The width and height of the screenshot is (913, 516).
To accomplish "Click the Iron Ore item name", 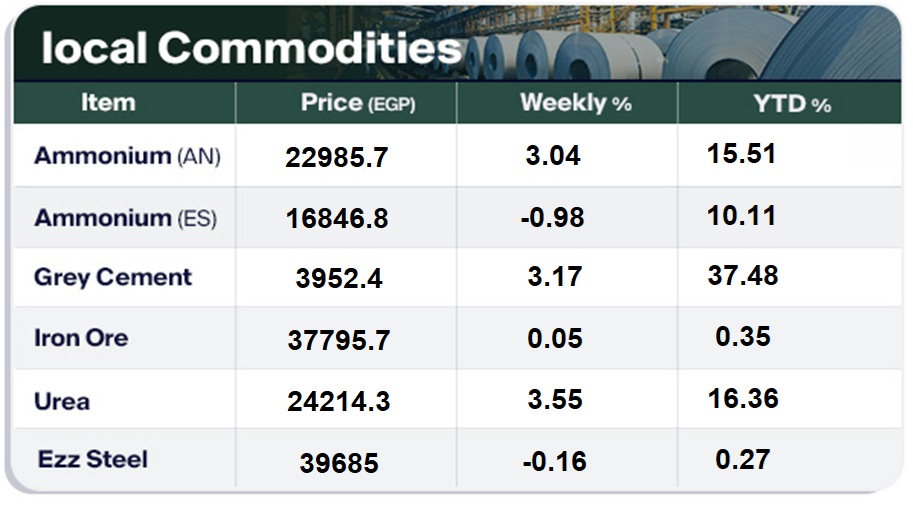I will [x=81, y=338].
